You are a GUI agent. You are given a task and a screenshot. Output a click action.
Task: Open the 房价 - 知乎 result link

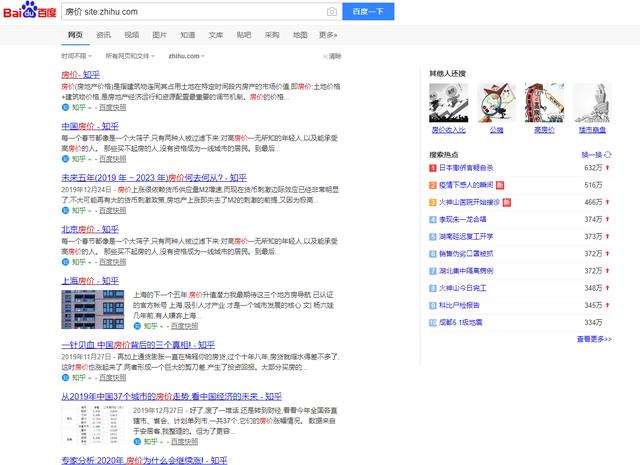(80, 74)
